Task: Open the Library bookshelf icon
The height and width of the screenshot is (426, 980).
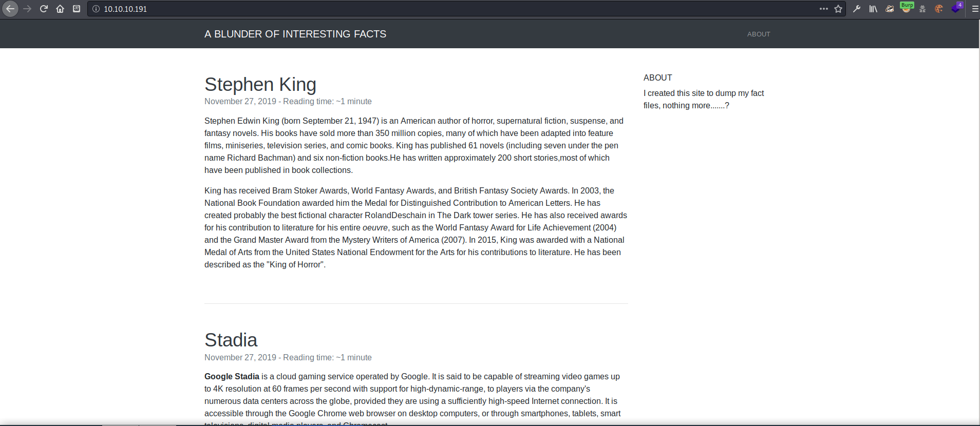Action: pos(873,9)
